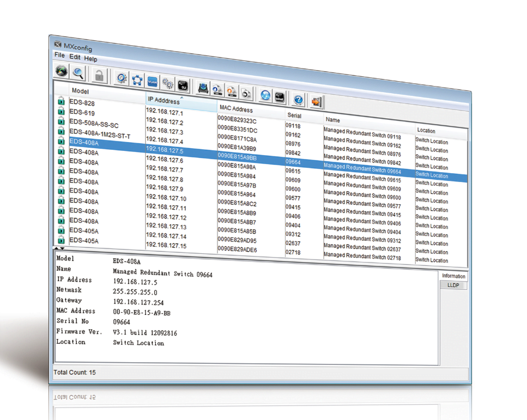Open the VLAN configuration icon
Viewport: 527px width, 420px height.
coord(152,82)
